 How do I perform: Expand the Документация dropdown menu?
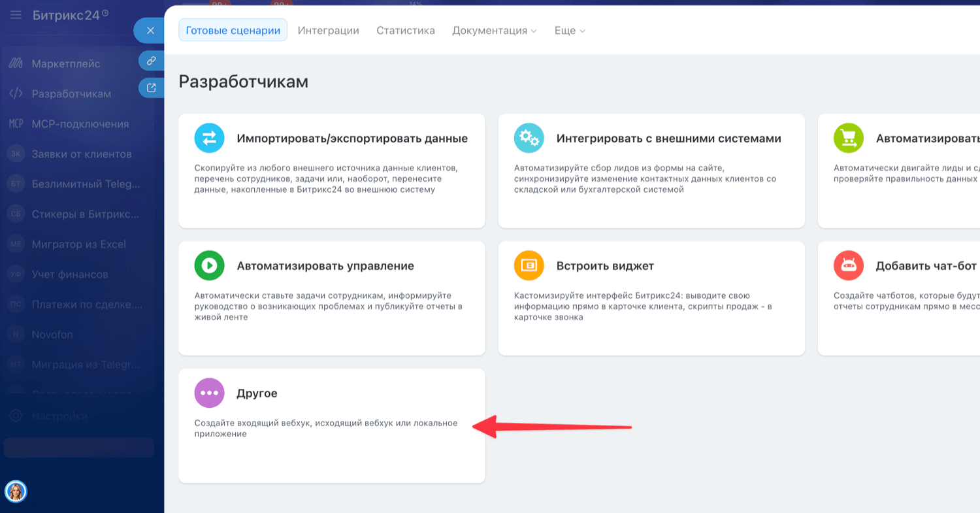click(x=495, y=30)
